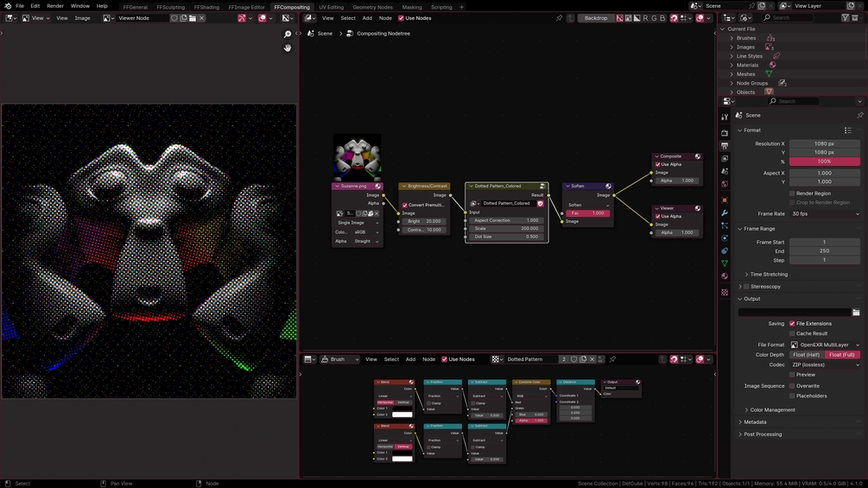Open the Physics properties tab icon
Image resolution: width=868 pixels, height=488 pixels.
click(725, 238)
